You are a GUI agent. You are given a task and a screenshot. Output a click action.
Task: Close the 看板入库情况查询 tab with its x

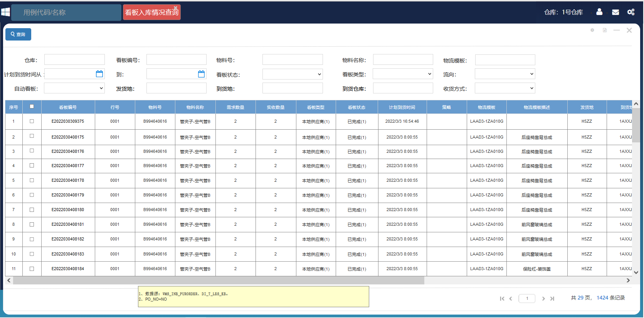click(x=176, y=8)
